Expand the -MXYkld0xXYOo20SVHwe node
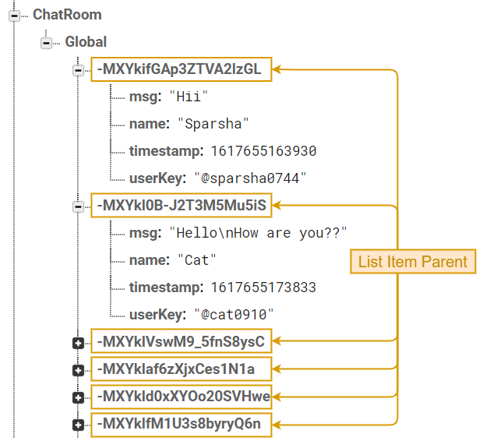The image size is (486, 448). tap(78, 397)
